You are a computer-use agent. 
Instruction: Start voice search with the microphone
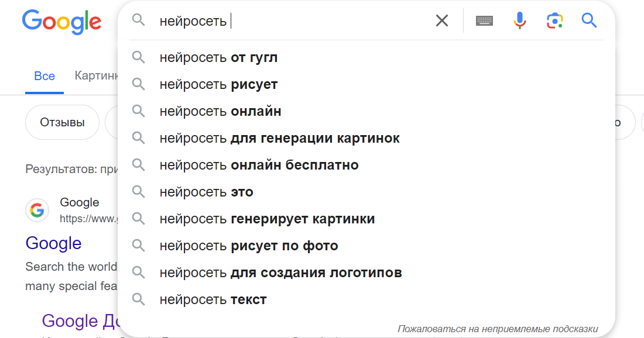(x=519, y=21)
